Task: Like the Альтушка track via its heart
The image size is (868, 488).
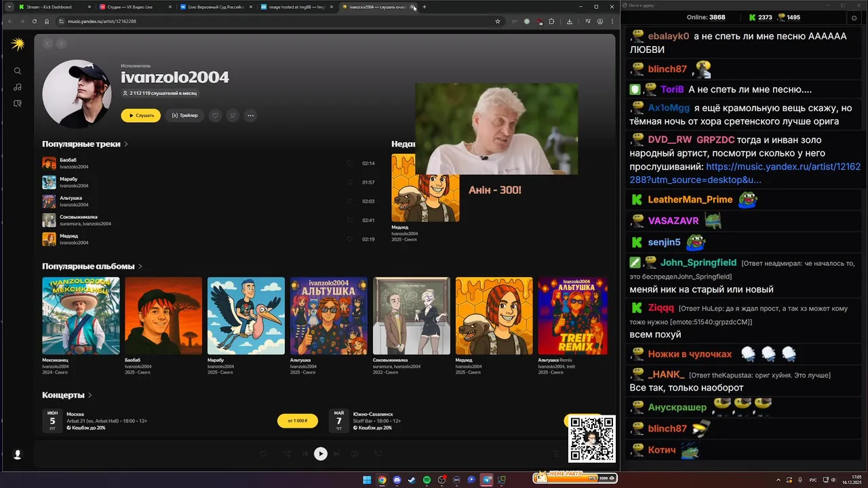Action: point(350,201)
